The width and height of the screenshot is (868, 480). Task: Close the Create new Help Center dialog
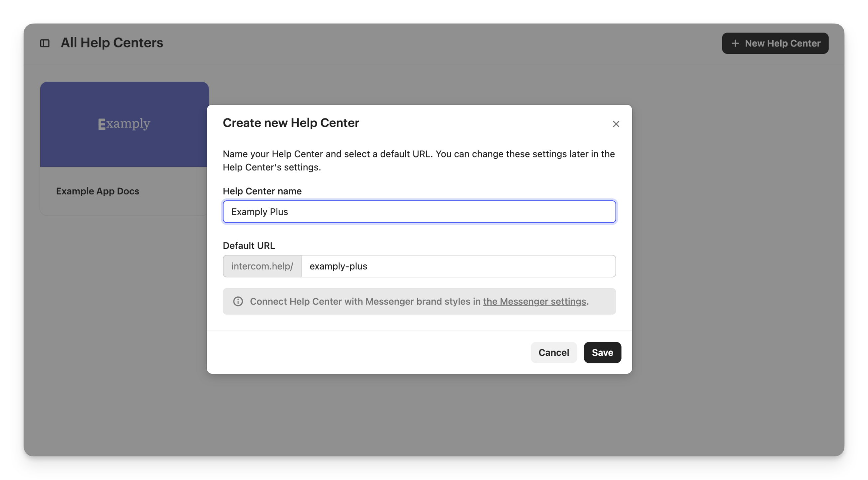coord(616,124)
